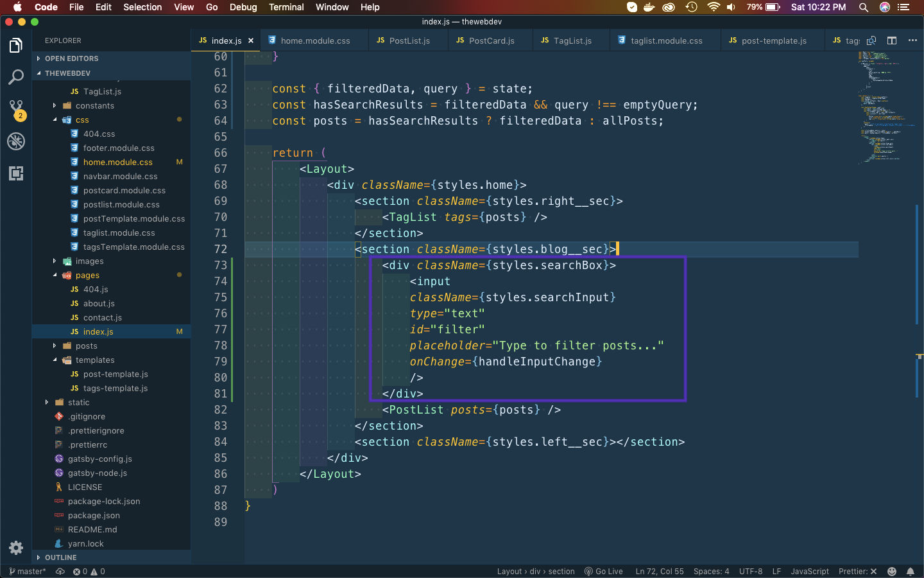Image resolution: width=924 pixels, height=578 pixels.
Task: Switch to taglist.module.css tab
Action: 666,40
